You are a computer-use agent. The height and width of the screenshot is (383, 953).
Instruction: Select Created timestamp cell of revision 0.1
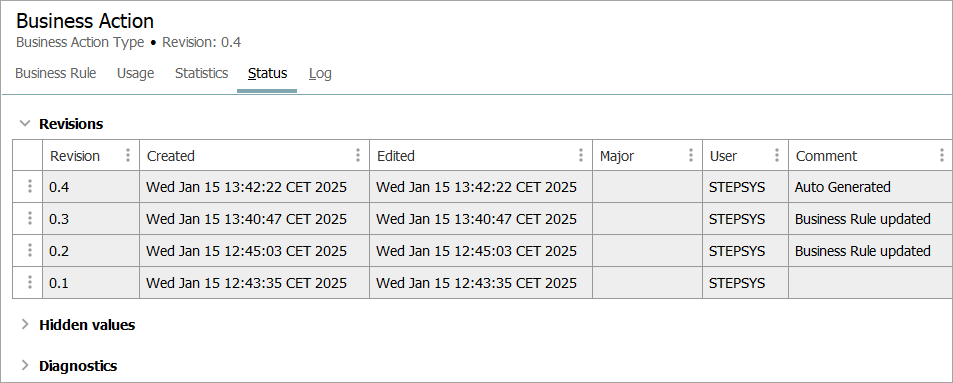coord(255,283)
